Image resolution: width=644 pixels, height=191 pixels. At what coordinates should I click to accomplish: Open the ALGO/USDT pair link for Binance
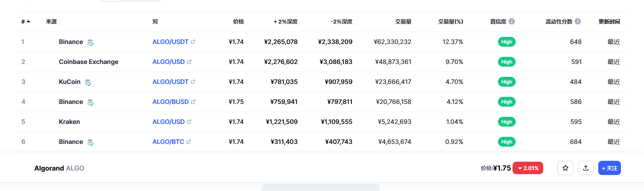(x=171, y=42)
